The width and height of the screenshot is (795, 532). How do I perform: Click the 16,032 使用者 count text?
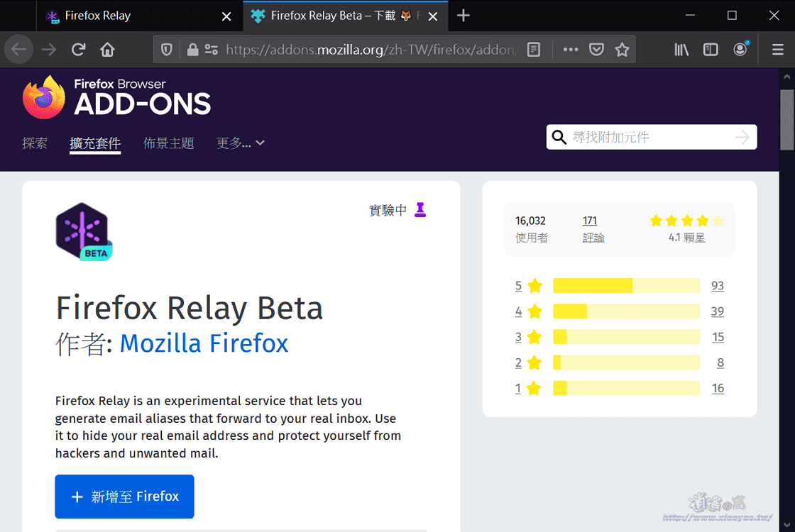click(x=532, y=229)
